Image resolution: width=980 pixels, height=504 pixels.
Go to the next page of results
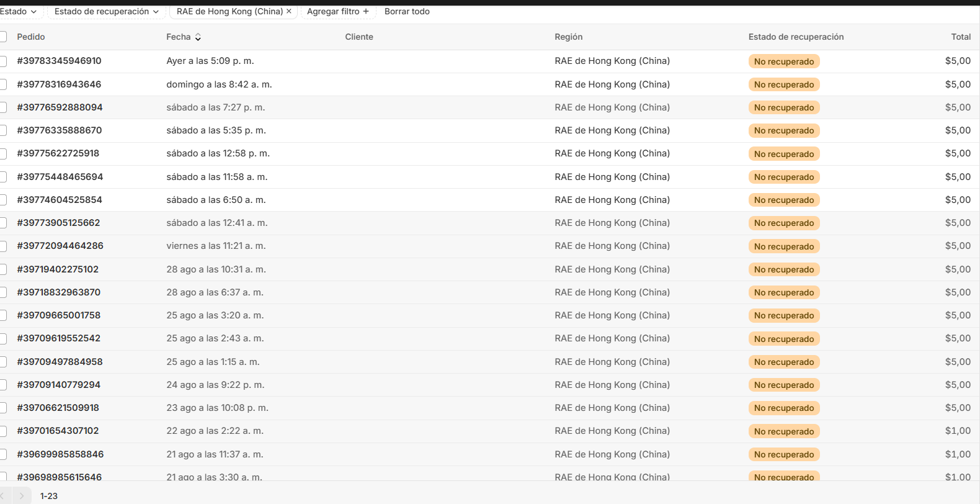tap(22, 496)
